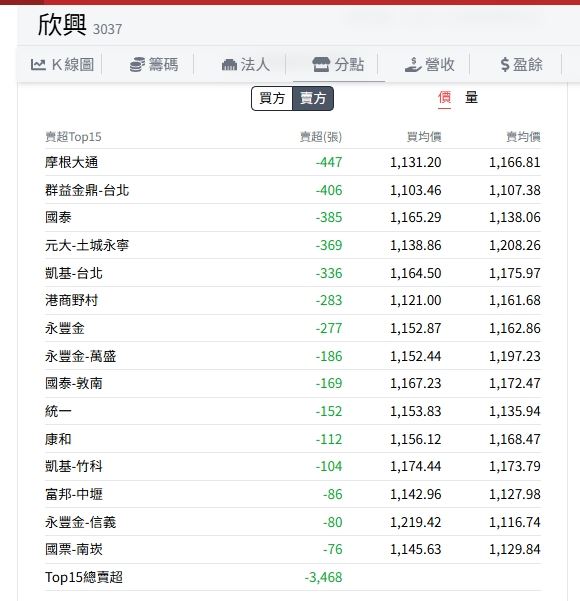Click sell average price 1,129.84
The height and width of the screenshot is (601, 580).
(514, 550)
